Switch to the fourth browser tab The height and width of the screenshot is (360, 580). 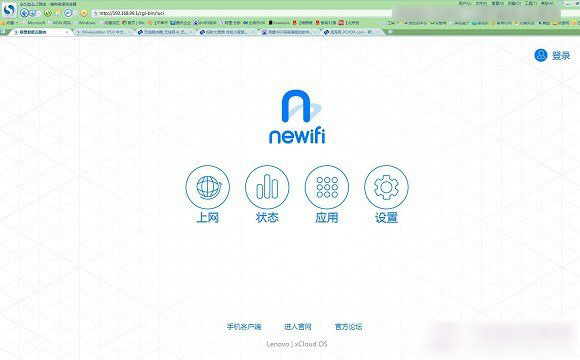pos(226,32)
